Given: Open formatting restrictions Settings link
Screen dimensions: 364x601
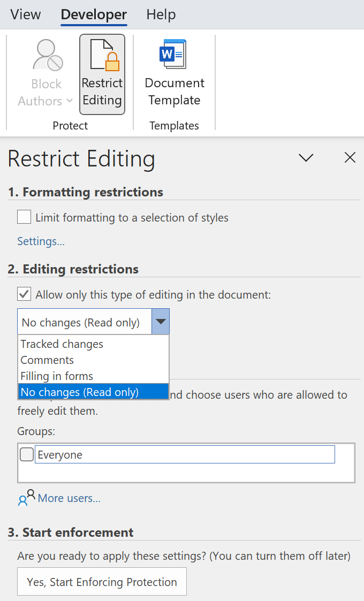Looking at the screenshot, I should click(41, 241).
